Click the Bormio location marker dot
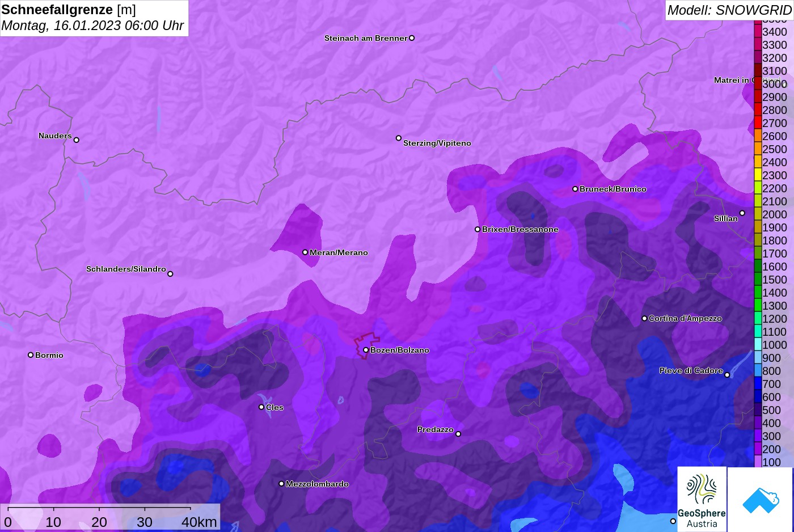Viewport: 794px width, 532px height. [31, 355]
